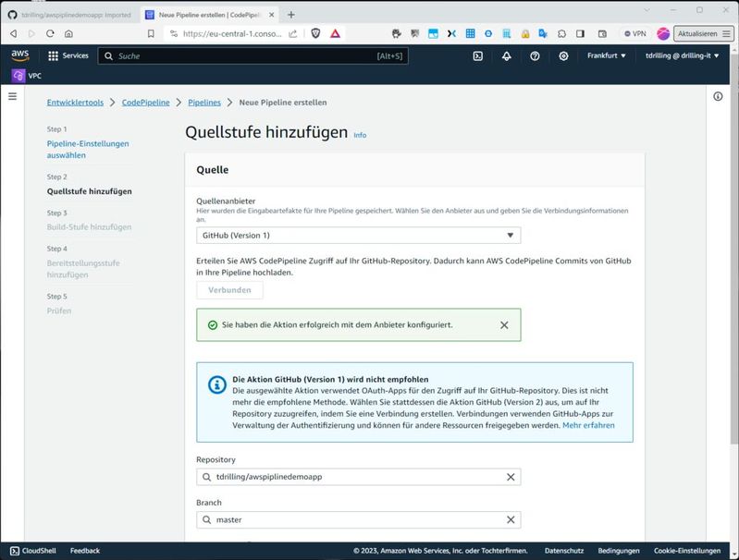
Task: Click the VPN button
Action: (634, 33)
